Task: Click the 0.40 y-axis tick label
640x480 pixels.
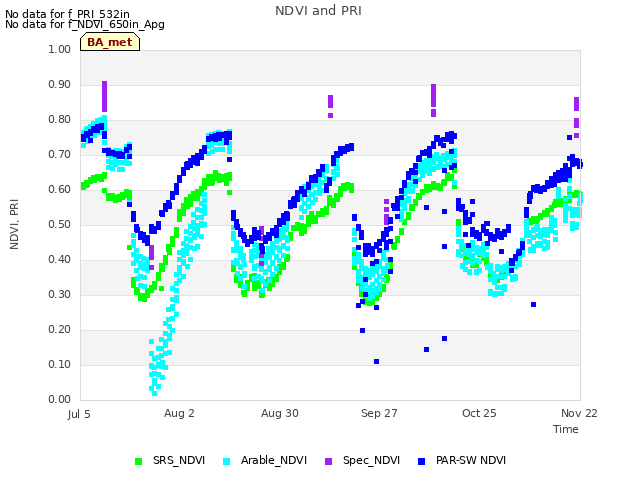Action: tap(60, 260)
